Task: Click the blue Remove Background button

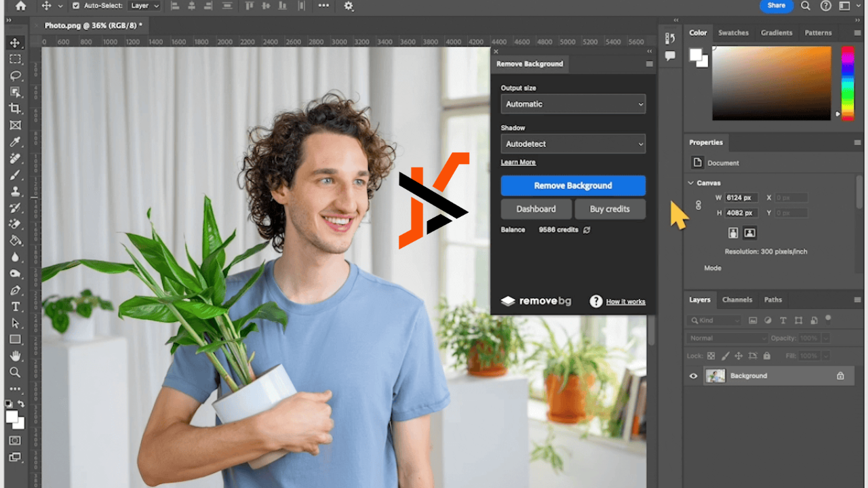Action: click(x=573, y=186)
